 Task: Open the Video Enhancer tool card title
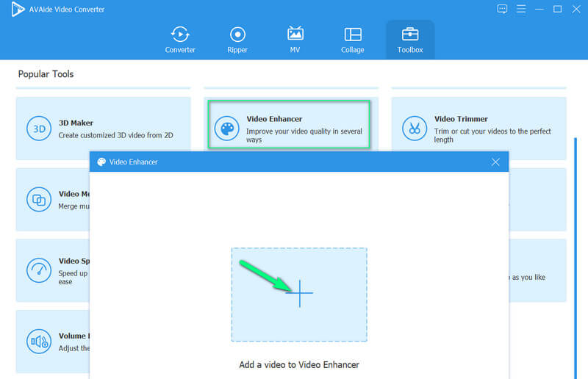tap(274, 119)
